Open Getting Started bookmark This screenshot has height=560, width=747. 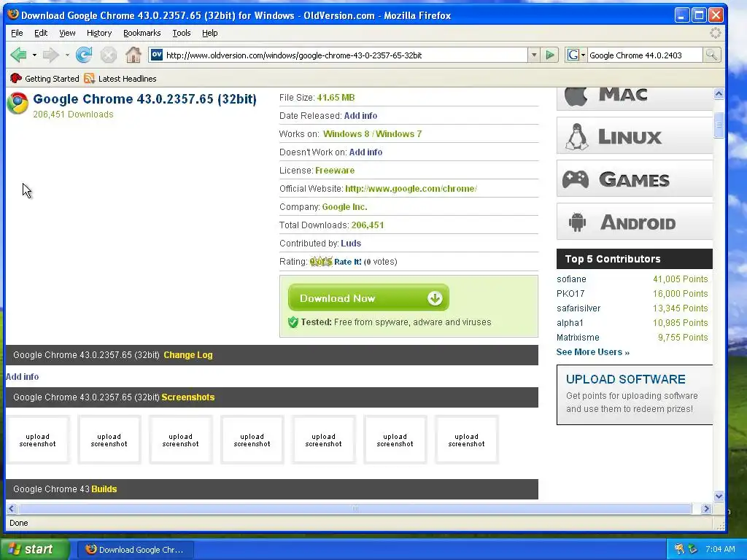pyautogui.click(x=44, y=79)
